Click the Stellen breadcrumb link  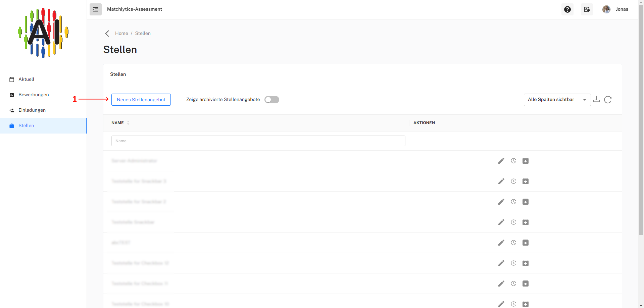tap(143, 33)
